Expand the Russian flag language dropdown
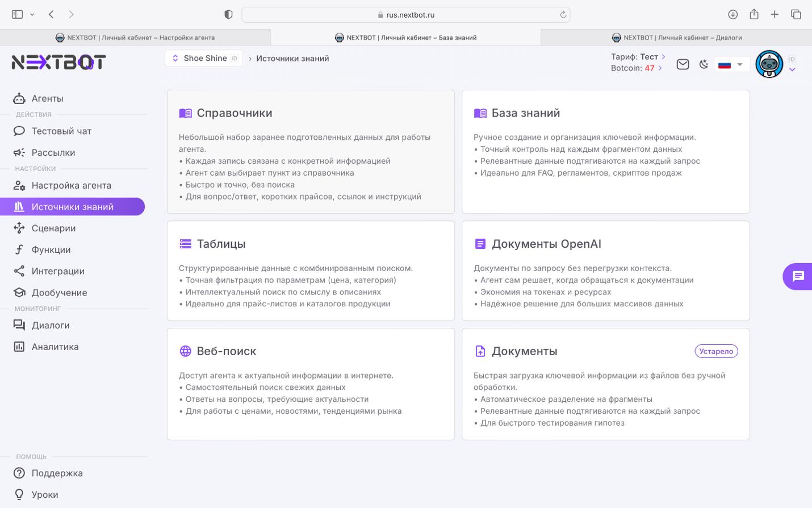The image size is (812, 508). coord(731,64)
